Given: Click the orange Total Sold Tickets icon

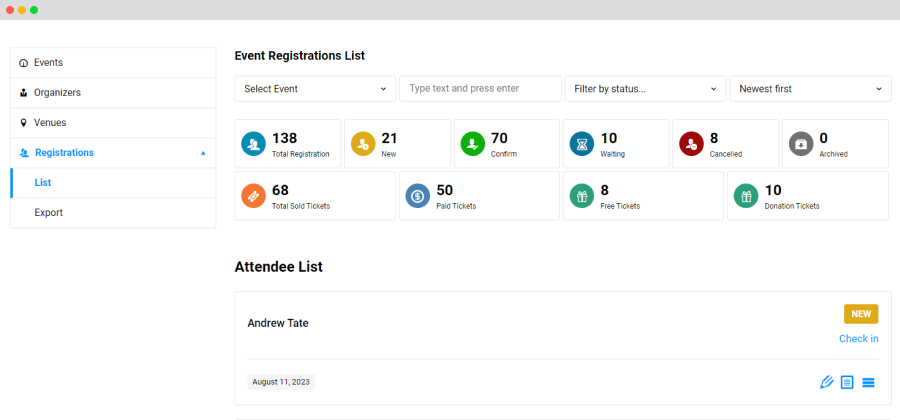Looking at the screenshot, I should tap(253, 196).
